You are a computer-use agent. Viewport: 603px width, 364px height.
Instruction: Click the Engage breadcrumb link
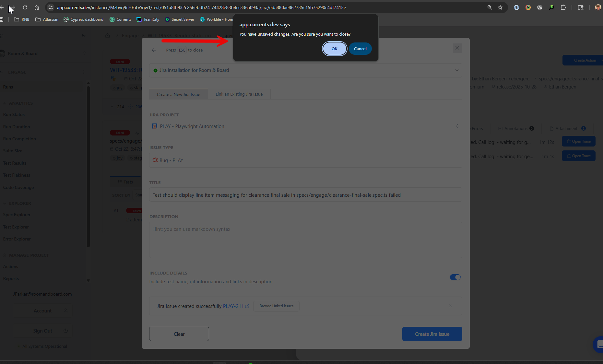click(130, 36)
